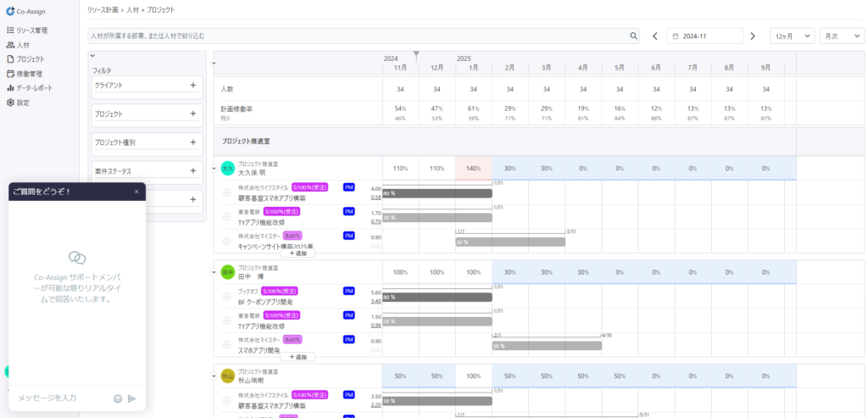
Task: Click underlined 3.40 value link
Action: (x=376, y=301)
